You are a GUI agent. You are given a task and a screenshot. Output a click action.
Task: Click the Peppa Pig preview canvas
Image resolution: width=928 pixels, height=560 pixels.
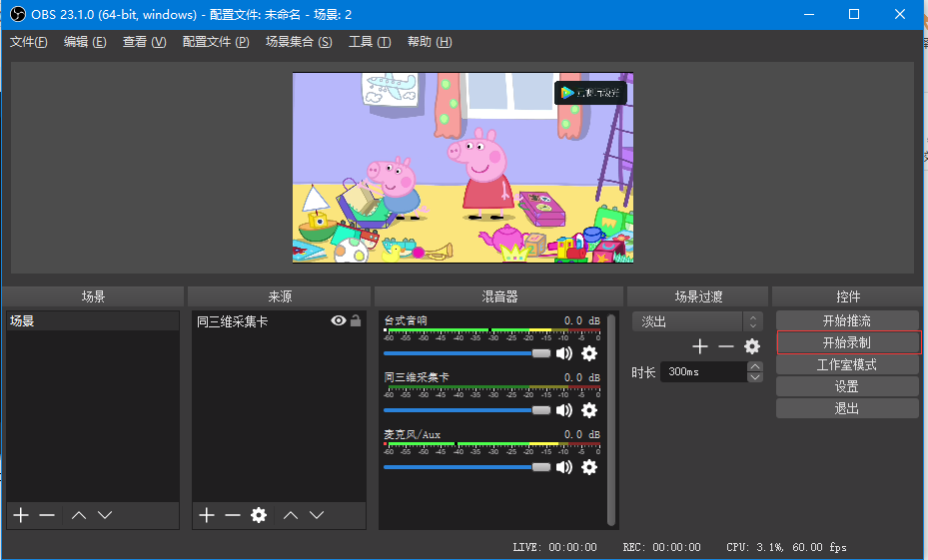point(463,168)
